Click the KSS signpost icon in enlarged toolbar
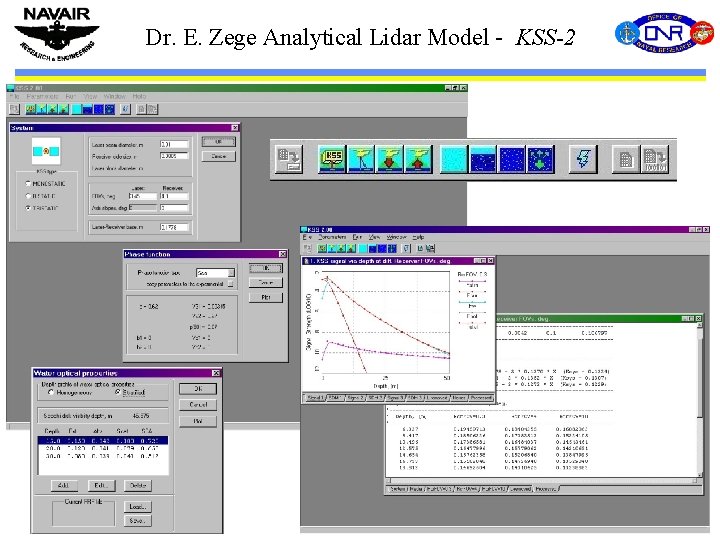Screen dimensions: 720x540 [332, 159]
